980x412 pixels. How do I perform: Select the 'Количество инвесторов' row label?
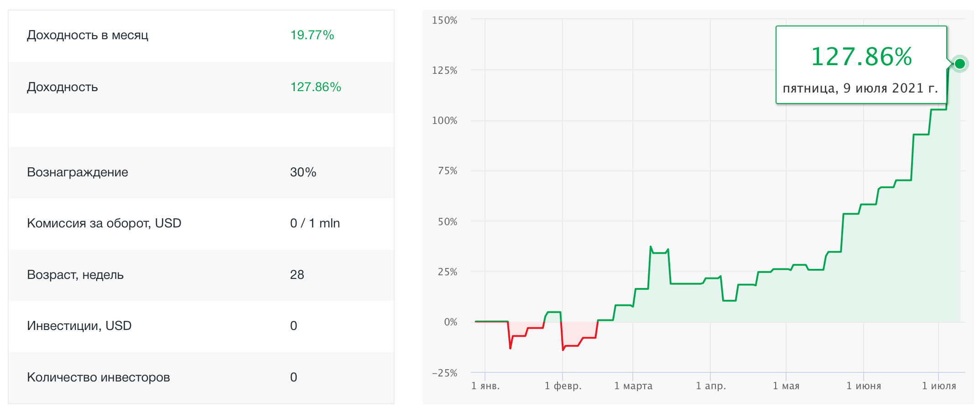[99, 377]
